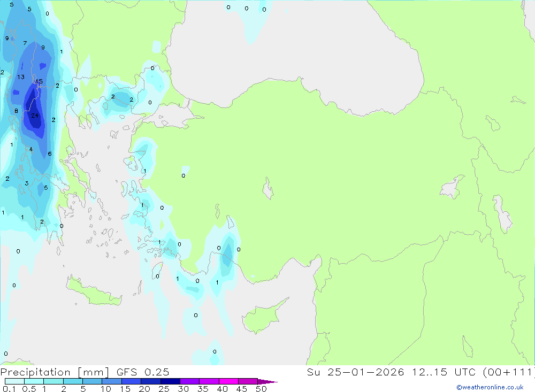Viewport: 535px width, 392px height.
Task: Click the '24' precipitation value on map
Action: coord(35,116)
